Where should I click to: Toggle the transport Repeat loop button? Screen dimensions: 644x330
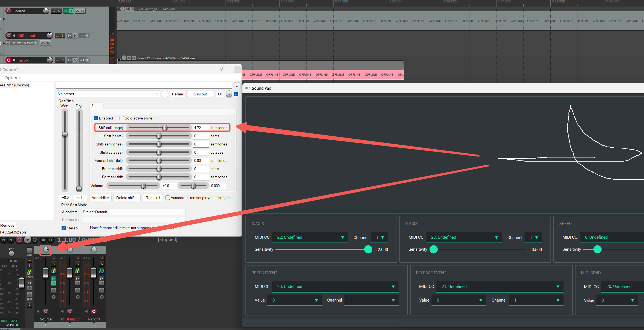pyautogui.click(x=35, y=240)
